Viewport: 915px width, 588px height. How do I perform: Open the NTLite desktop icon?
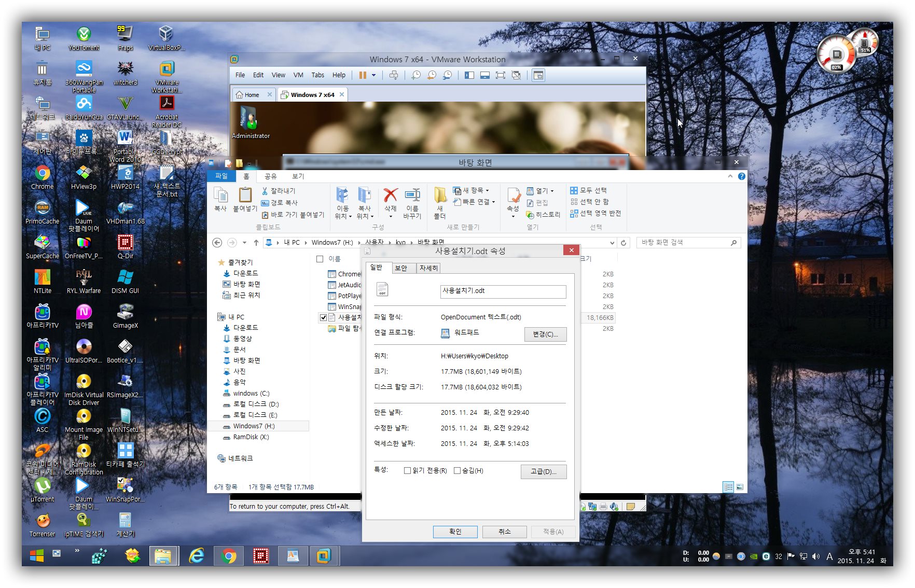(42, 282)
